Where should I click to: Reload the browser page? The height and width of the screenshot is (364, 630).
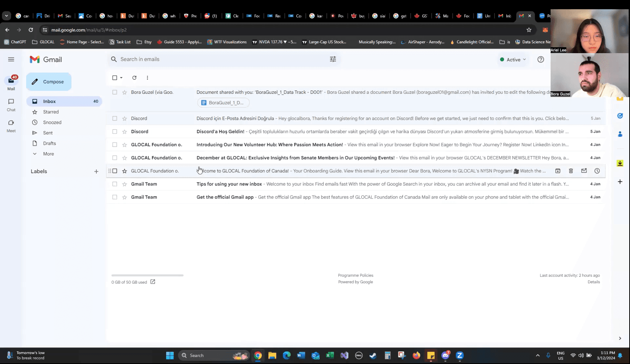(31, 30)
